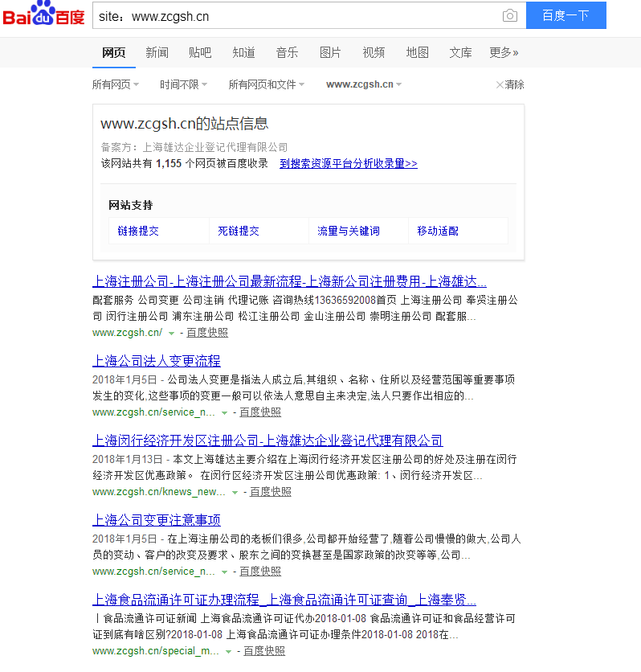Click green arrow under 上海公司变更注意事项 result

[x=225, y=572]
